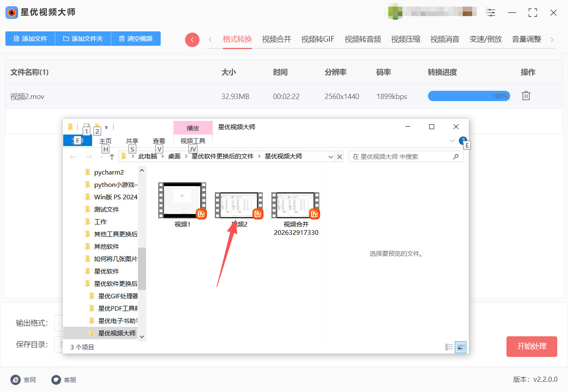Viewport: 568px width, 392px height.
Task: Click quick access new folder icon
Action: pos(97,127)
